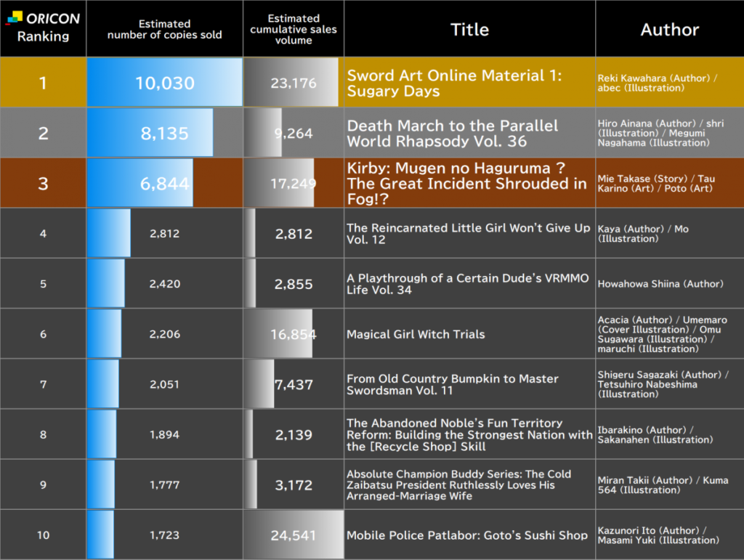Select 'Kirby: Mugen no Haguruma' title

coord(466,183)
